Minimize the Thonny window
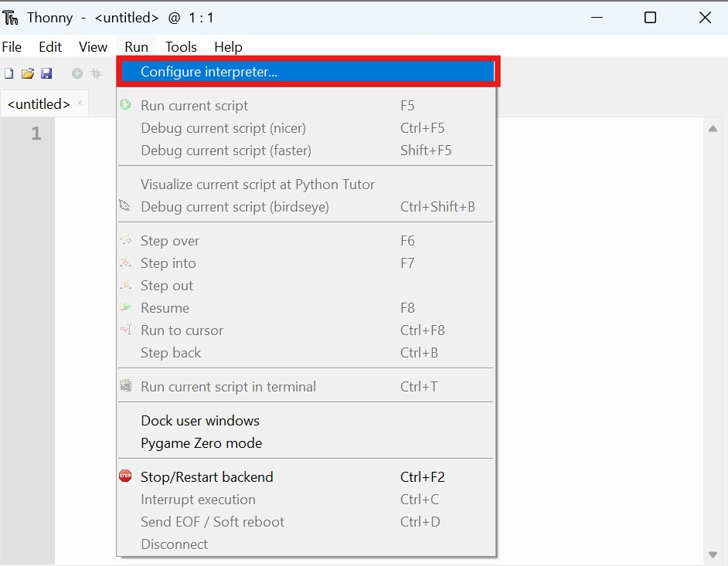This screenshot has height=566, width=728. (597, 18)
